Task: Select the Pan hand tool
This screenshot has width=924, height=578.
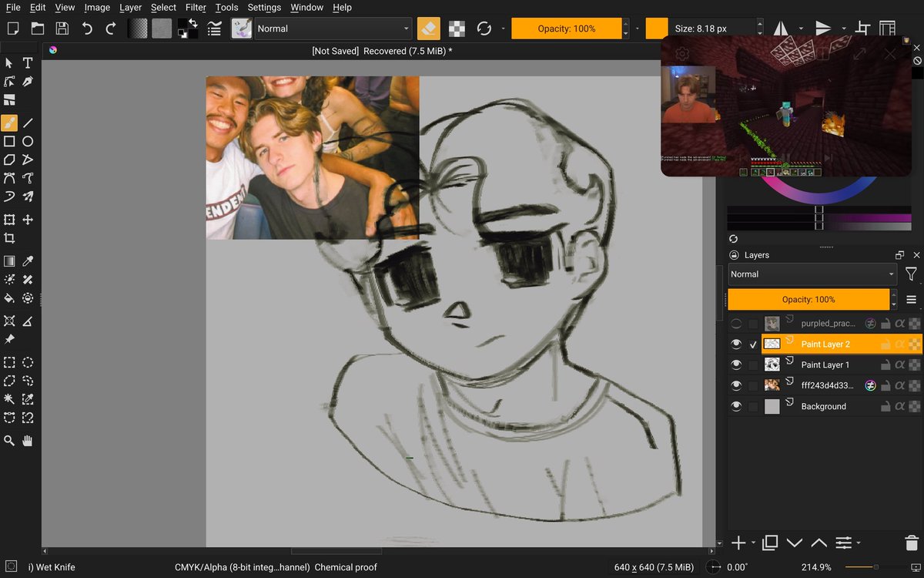Action: pos(28,441)
